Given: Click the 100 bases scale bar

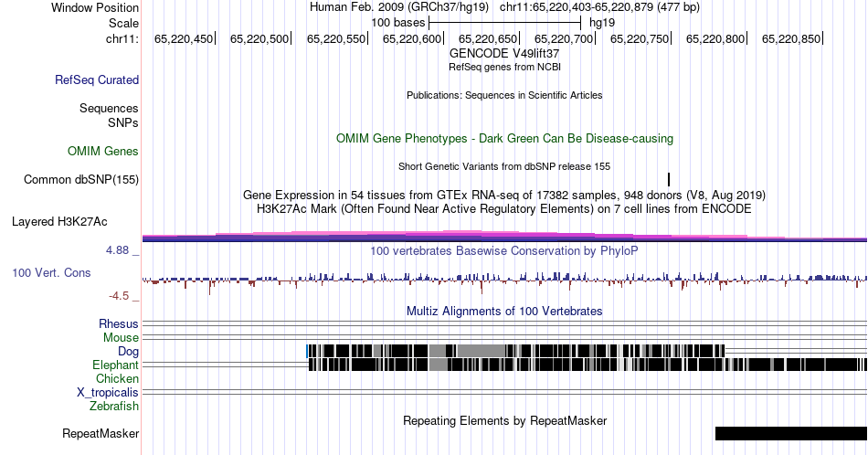Looking at the screenshot, I should tap(505, 23).
